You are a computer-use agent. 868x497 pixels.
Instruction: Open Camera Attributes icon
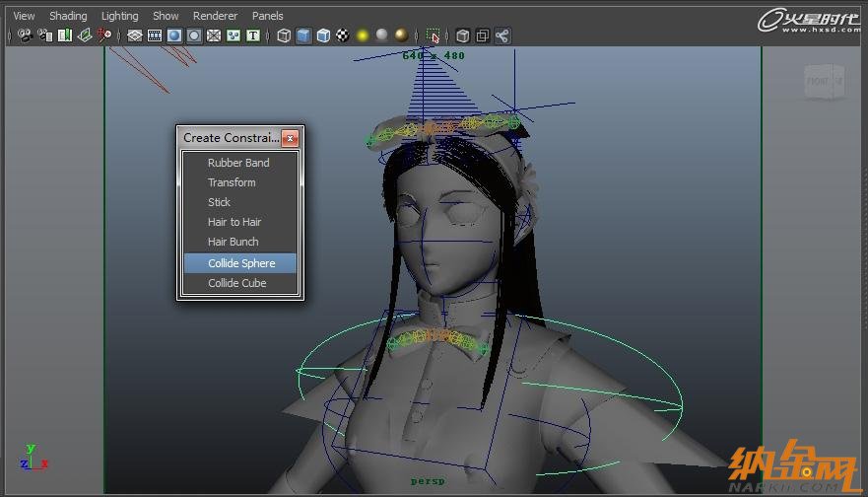(x=45, y=36)
